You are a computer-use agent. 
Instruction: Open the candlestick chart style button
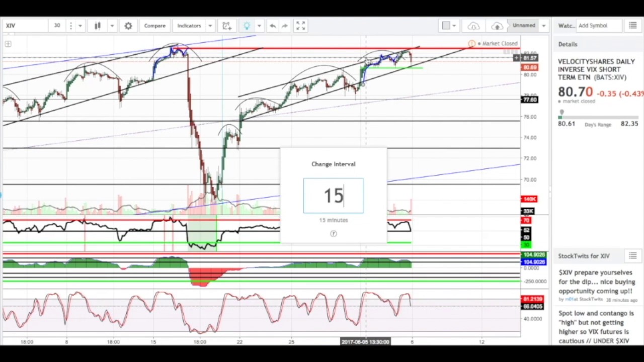coord(98,26)
